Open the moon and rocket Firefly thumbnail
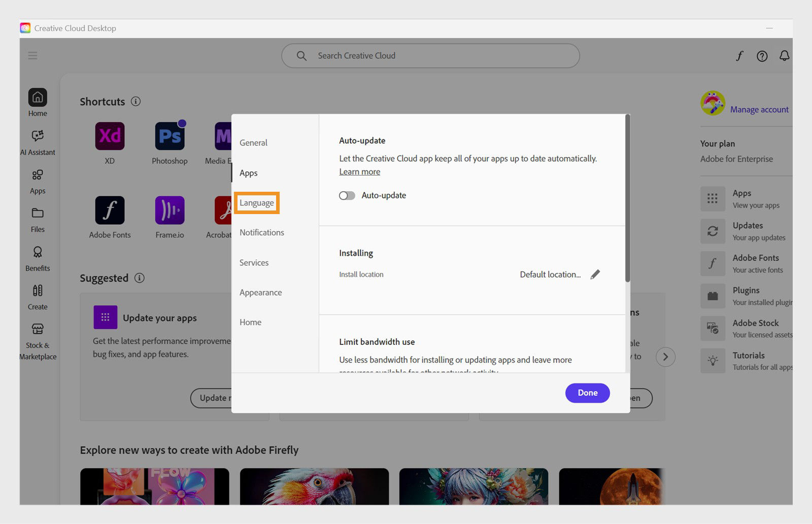 point(612,486)
